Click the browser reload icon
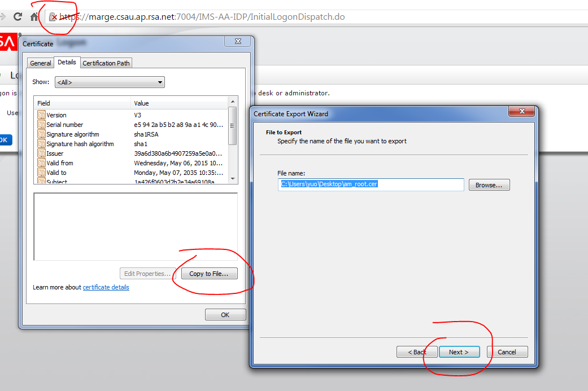This screenshot has height=391, width=588. [x=18, y=17]
